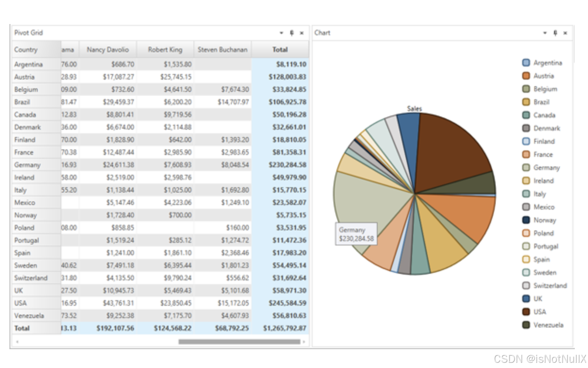Select the Denmark row header
The height and width of the screenshot is (368, 588).
(x=36, y=127)
